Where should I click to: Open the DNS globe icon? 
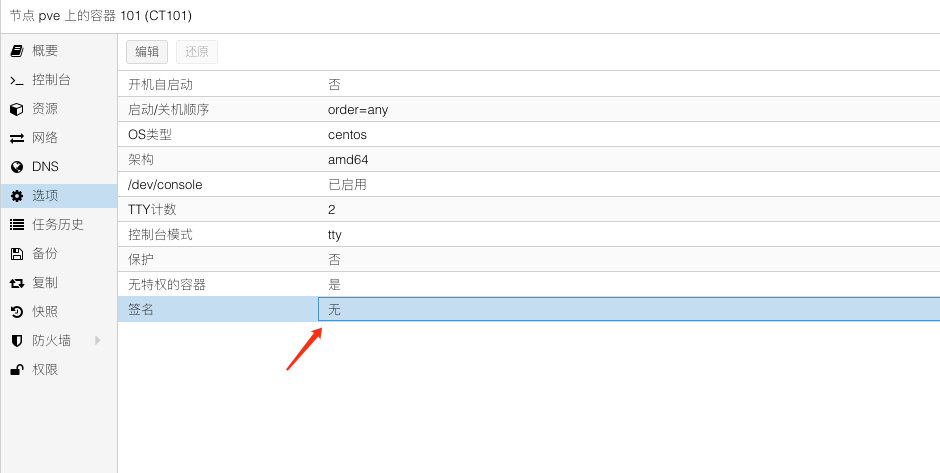[x=16, y=167]
